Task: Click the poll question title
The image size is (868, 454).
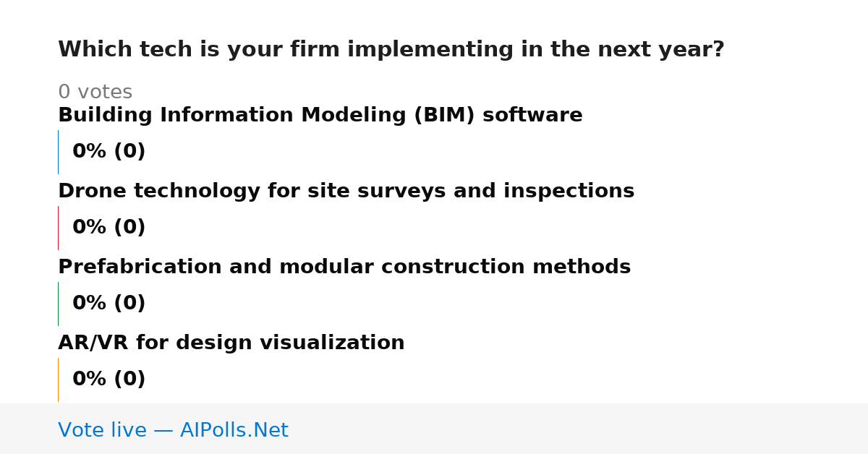Action: point(391,50)
